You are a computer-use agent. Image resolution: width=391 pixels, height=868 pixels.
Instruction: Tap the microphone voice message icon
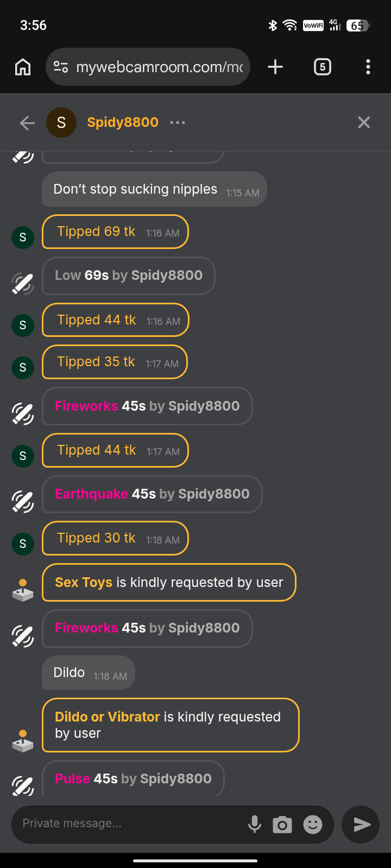(254, 825)
